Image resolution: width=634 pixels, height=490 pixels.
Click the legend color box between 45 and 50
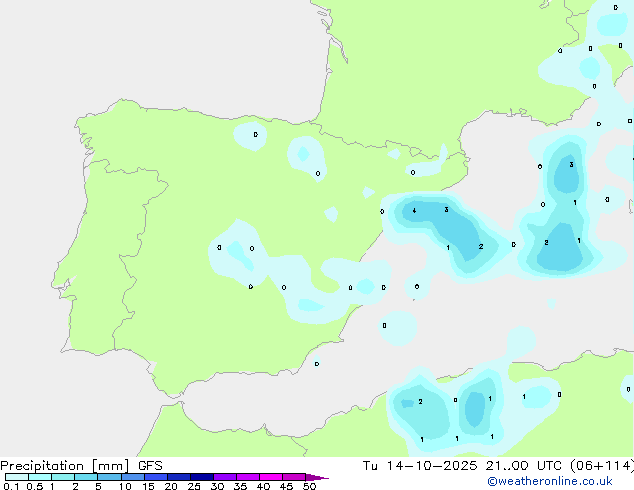pos(294,477)
